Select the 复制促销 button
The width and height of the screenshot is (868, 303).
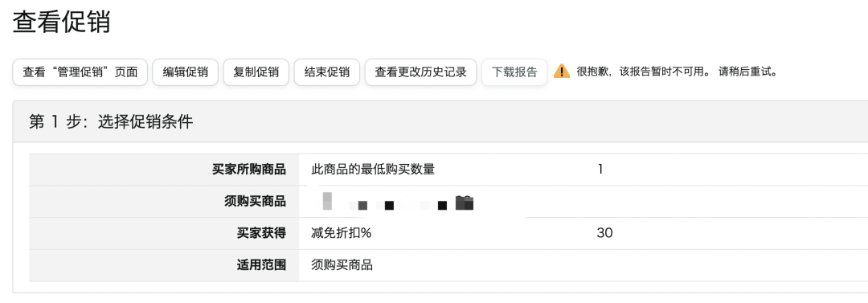(256, 72)
